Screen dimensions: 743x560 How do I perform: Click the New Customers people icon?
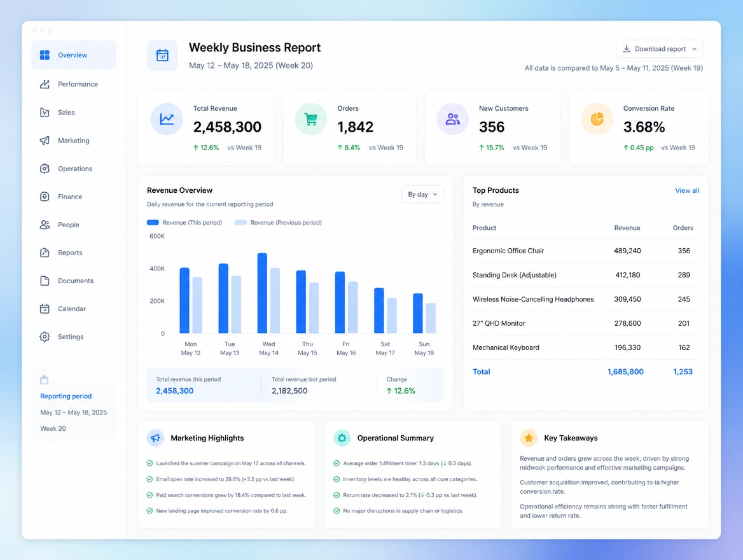click(452, 119)
